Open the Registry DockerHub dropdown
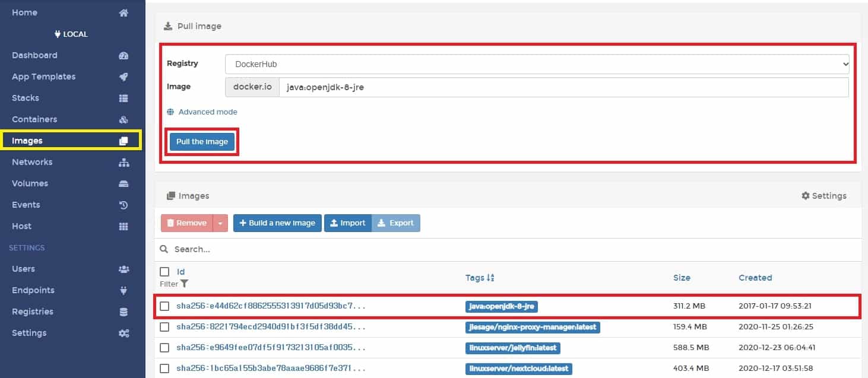The width and height of the screenshot is (868, 378). (x=537, y=64)
